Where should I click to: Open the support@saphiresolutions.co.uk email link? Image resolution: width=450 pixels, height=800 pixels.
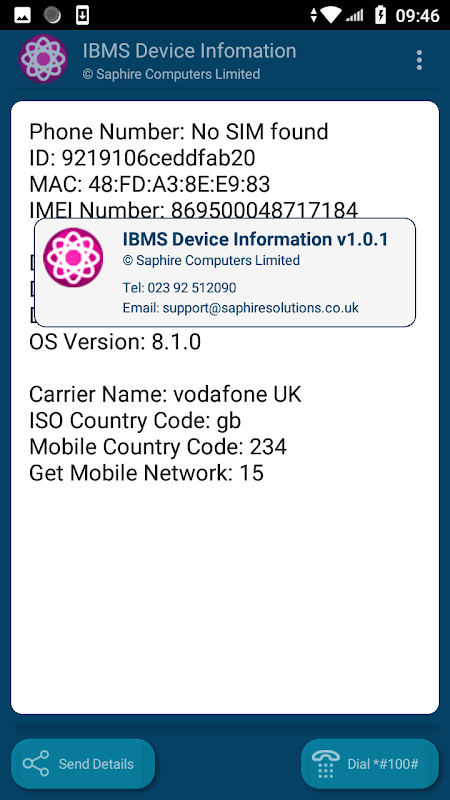pos(240,308)
